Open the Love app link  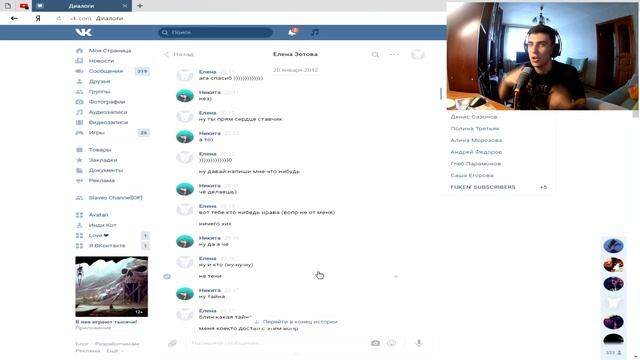[98, 236]
